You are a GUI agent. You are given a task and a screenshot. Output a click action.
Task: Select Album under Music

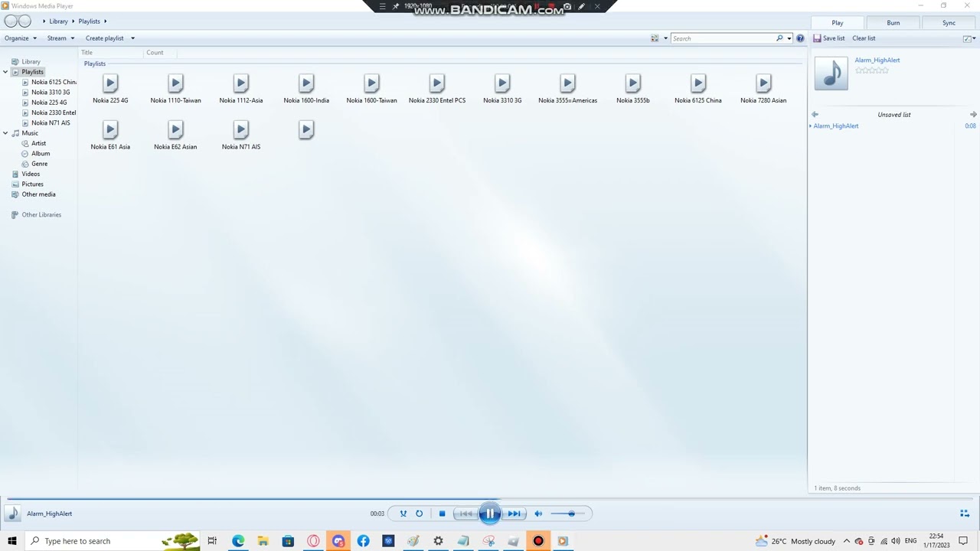click(40, 153)
